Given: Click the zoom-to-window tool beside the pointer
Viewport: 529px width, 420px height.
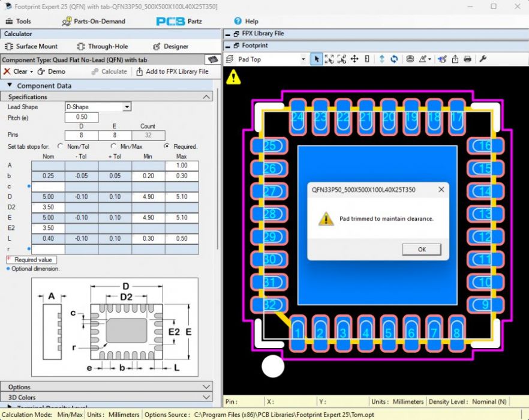Looking at the screenshot, I should coord(329,59).
